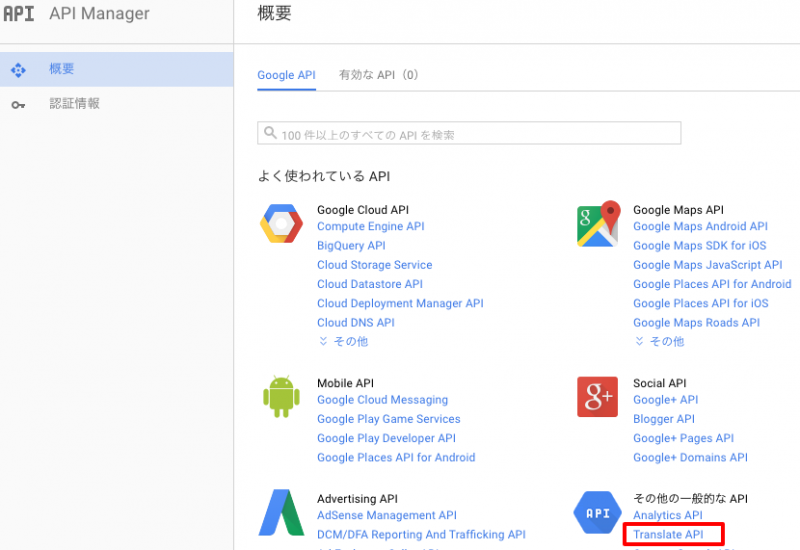This screenshot has height=550, width=800.
Task: Open Google Places API for Android under Mobile
Action: coord(396,458)
